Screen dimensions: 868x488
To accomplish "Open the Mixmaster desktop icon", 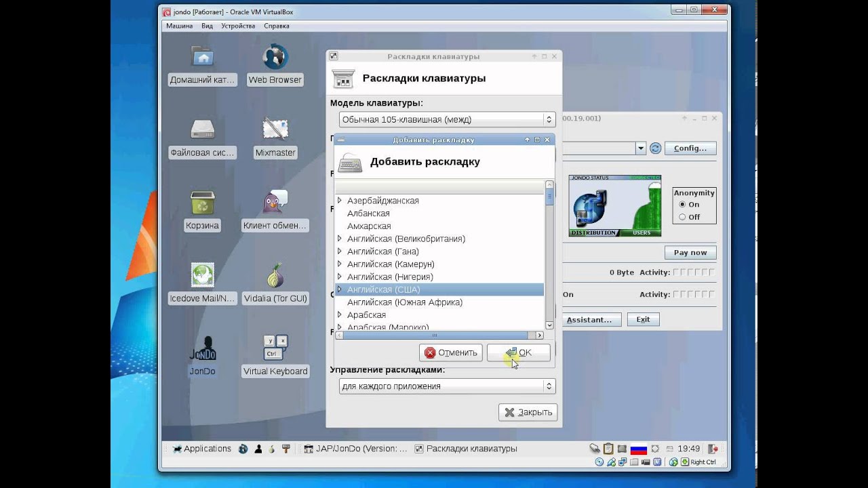I will (275, 138).
